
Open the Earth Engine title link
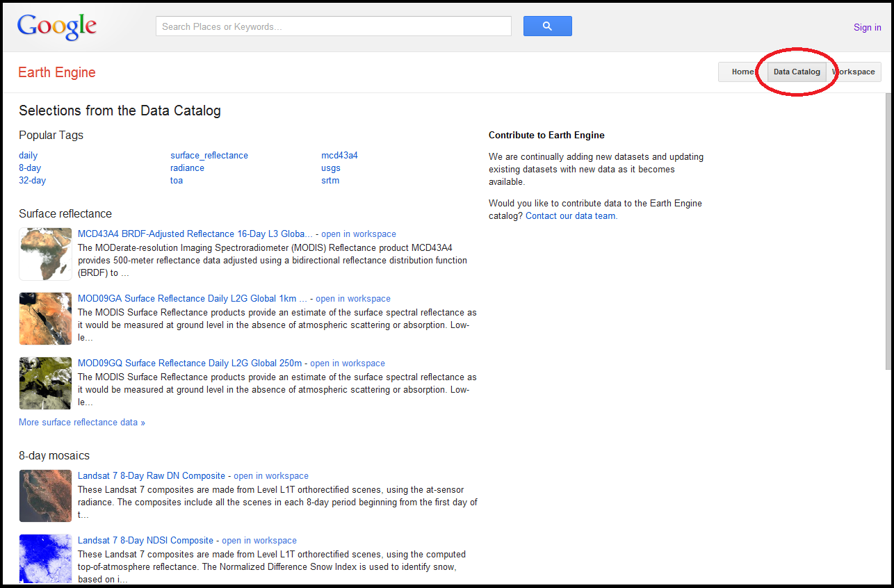tap(57, 72)
